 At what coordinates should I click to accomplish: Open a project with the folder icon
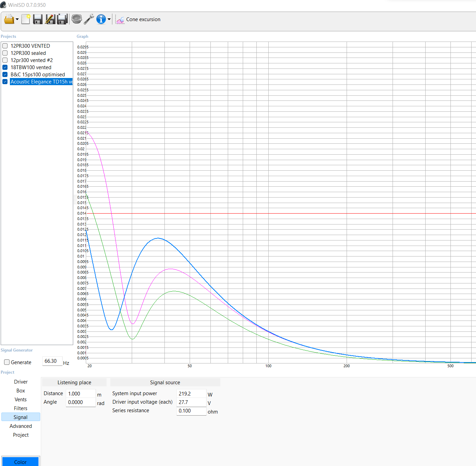click(x=9, y=19)
